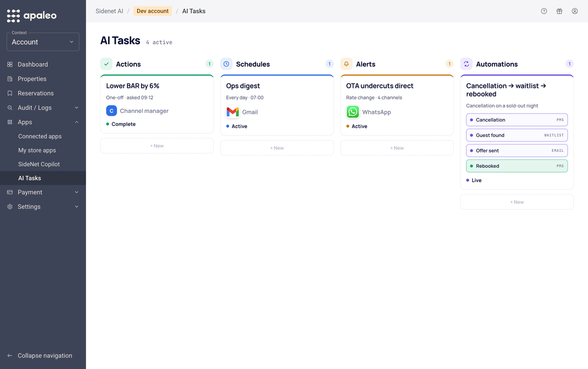Click the Dashboard grid icon
Screen dimensions: 588x369
pos(10,64)
